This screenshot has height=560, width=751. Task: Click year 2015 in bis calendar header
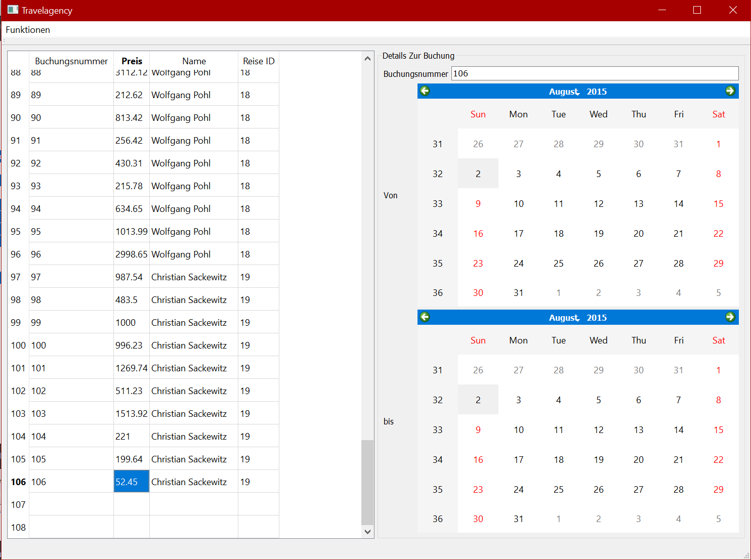tap(597, 318)
